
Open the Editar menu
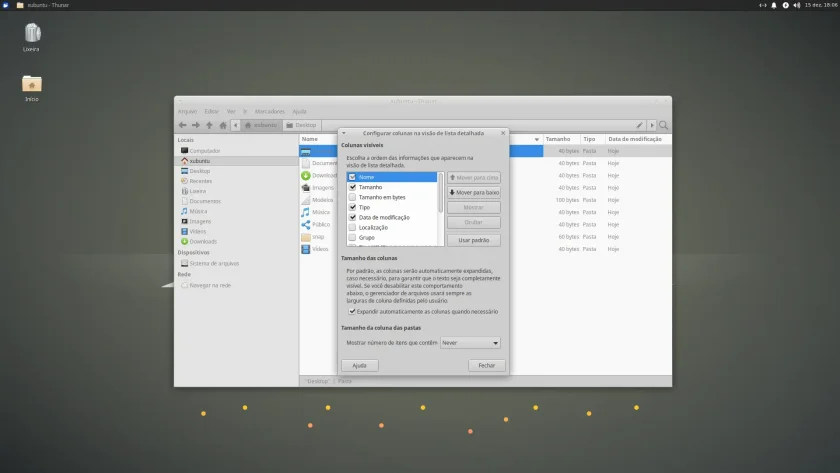(x=212, y=111)
